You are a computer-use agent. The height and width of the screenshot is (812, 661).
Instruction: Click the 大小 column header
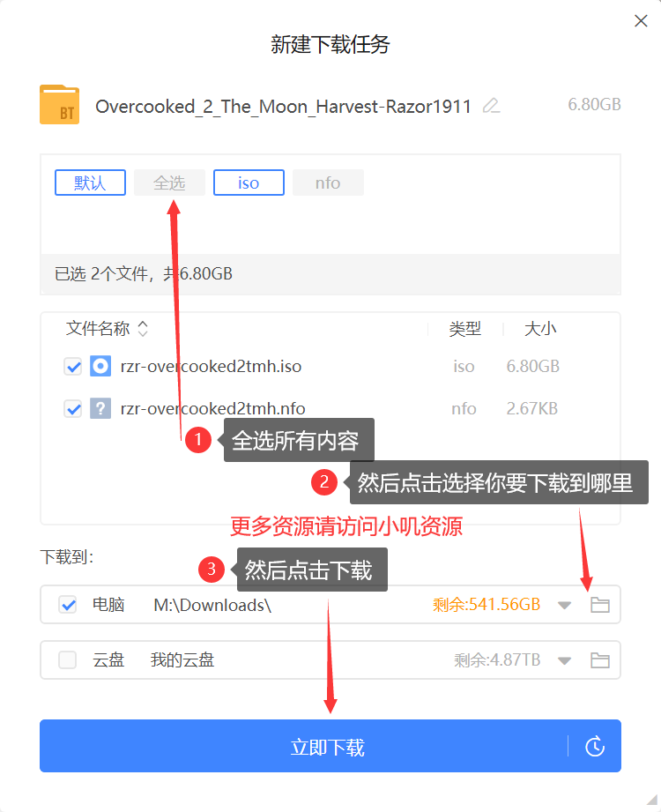(x=540, y=328)
